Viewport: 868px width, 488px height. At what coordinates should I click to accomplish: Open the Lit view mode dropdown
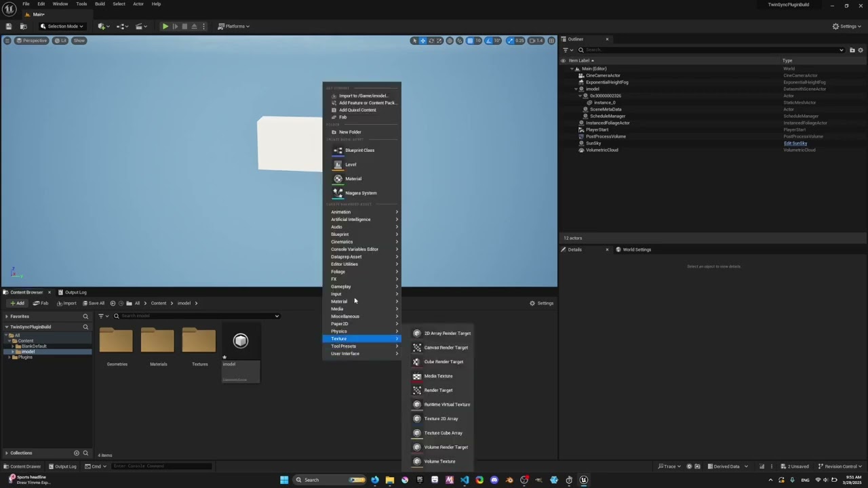click(x=61, y=41)
